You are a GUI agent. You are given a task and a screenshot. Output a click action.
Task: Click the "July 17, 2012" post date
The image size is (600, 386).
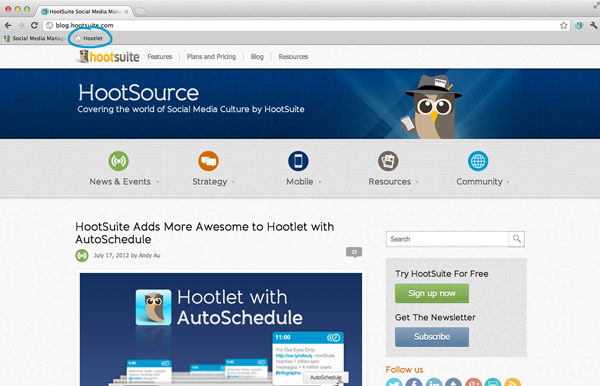coord(111,256)
